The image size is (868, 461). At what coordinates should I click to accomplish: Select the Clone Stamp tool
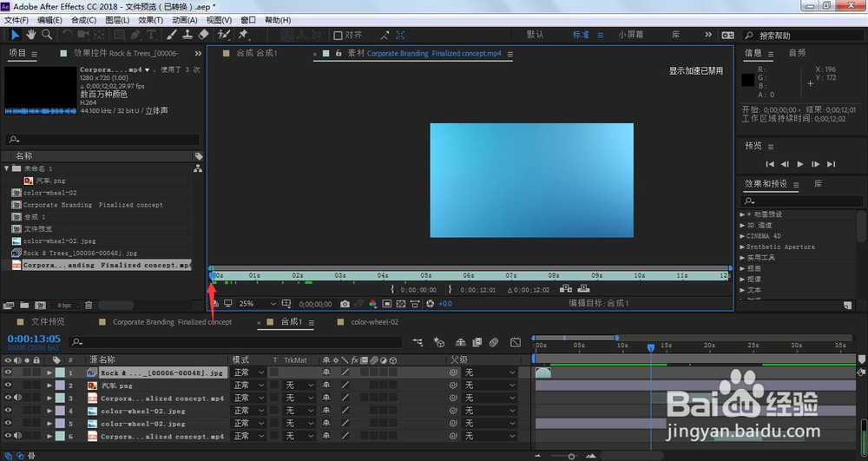pos(187,35)
